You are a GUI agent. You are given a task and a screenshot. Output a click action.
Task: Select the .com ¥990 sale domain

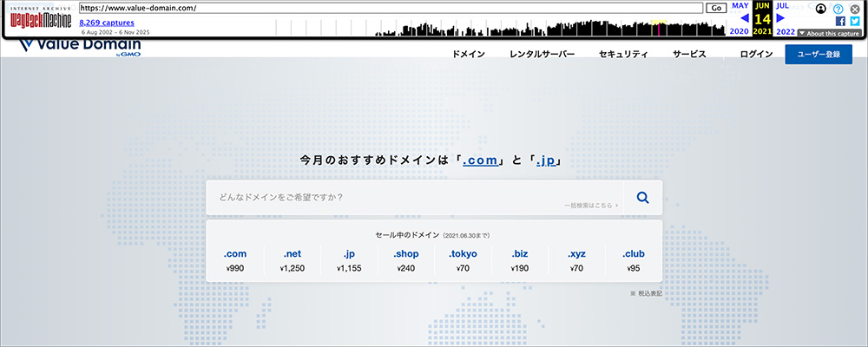(x=235, y=260)
